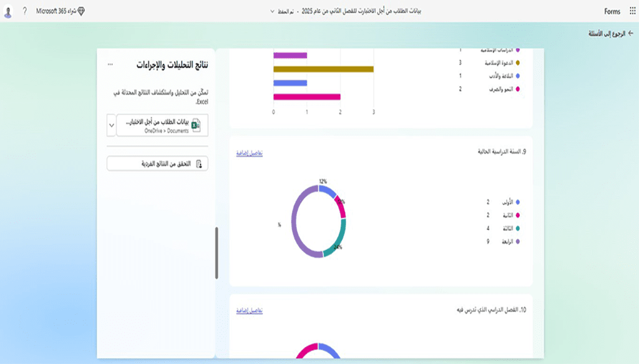Go to the Forms home label
639x364 pixels.
click(x=612, y=11)
